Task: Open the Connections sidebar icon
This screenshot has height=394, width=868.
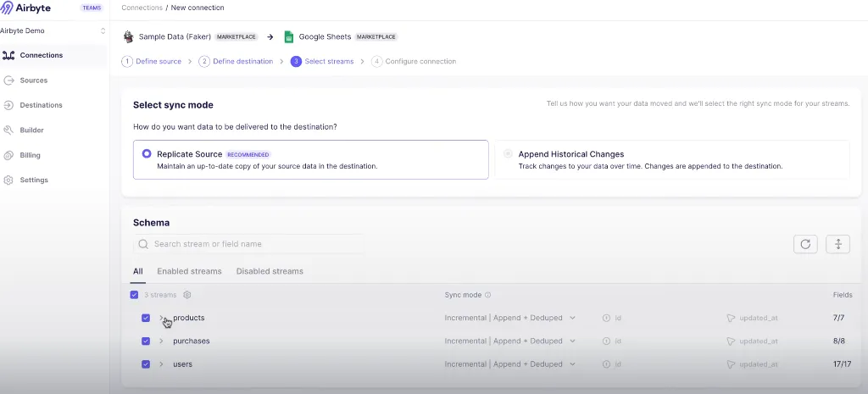Action: 8,55
